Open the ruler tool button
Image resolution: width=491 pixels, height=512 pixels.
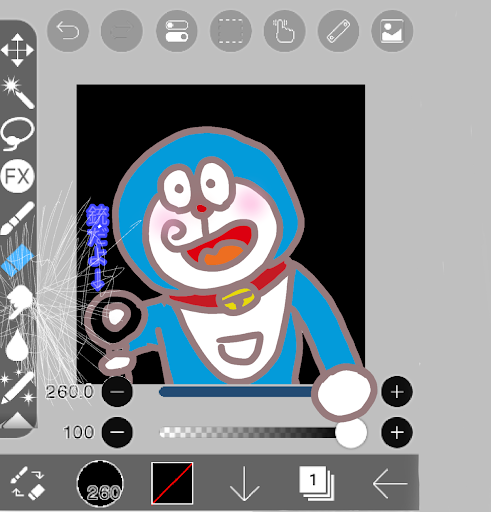(338, 31)
